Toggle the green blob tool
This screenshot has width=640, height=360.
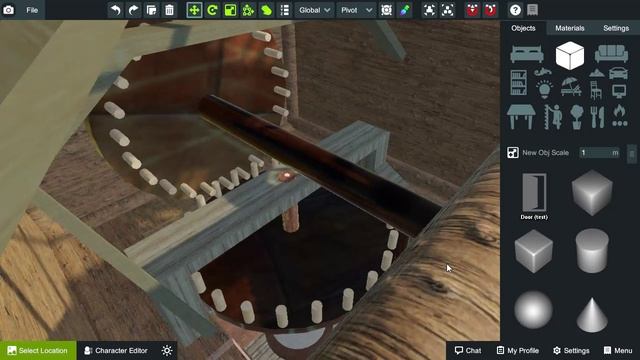click(x=266, y=10)
